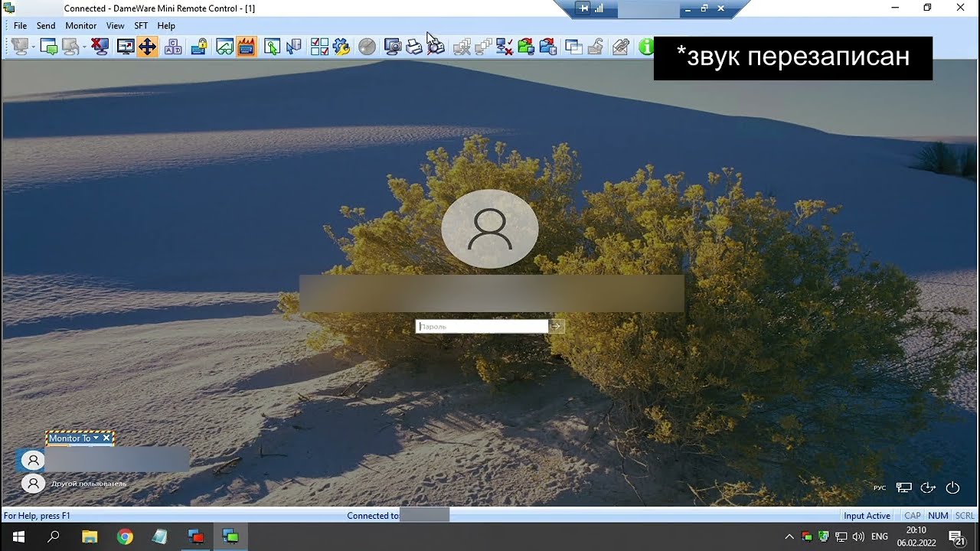Click the power icon on login screen
Image resolution: width=980 pixels, height=551 pixels.
[x=953, y=487]
